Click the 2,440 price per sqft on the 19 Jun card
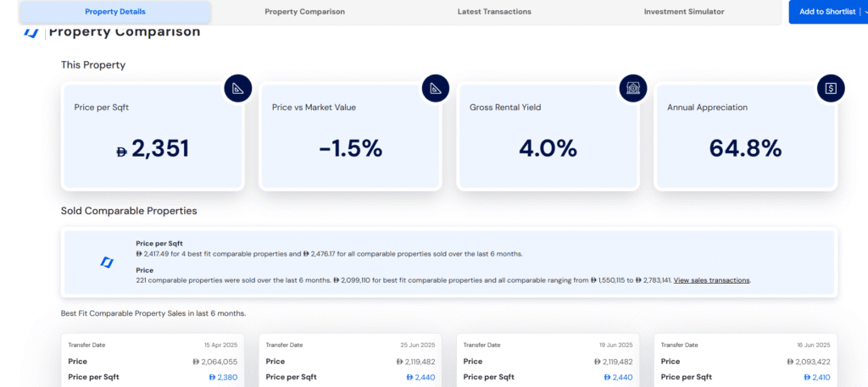Image resolution: width=868 pixels, height=387 pixels. 618,378
